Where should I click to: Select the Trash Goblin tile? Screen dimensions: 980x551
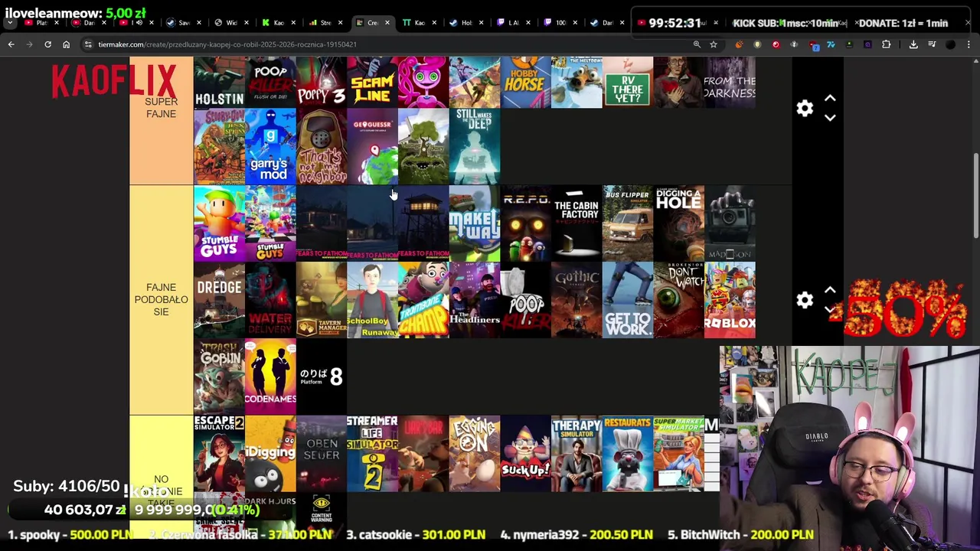click(219, 376)
